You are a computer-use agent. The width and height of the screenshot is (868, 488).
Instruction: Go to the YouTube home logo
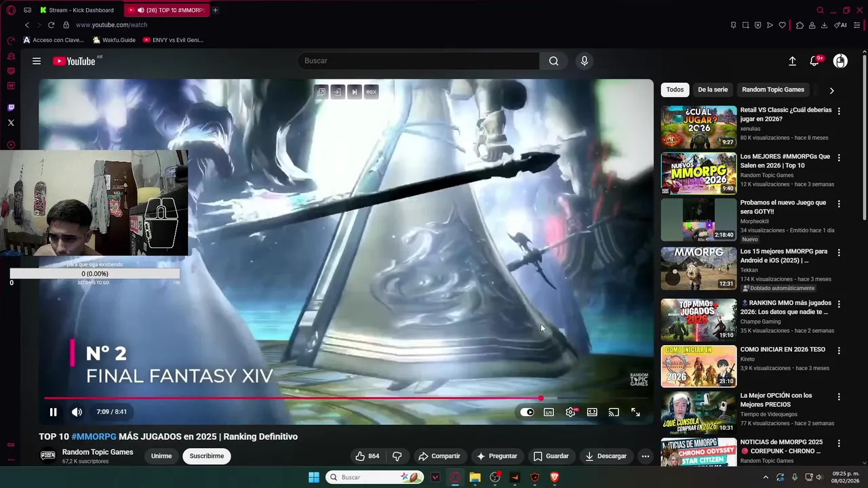tap(74, 61)
